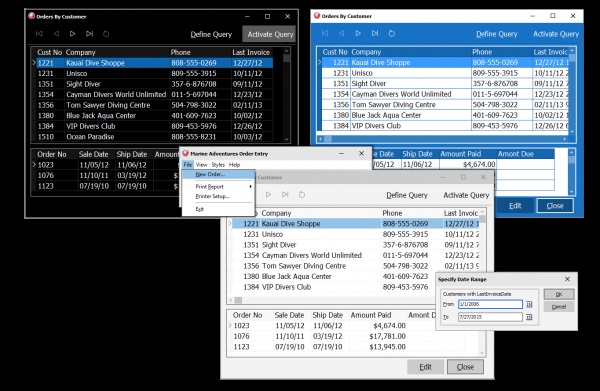Open the Styles menu in Order Entry
This screenshot has width=600, height=391.
coord(218,165)
